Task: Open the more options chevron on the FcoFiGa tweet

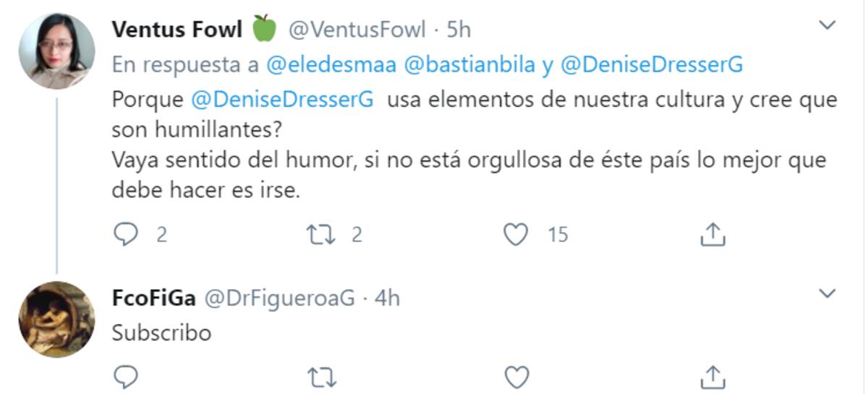Action: [827, 294]
